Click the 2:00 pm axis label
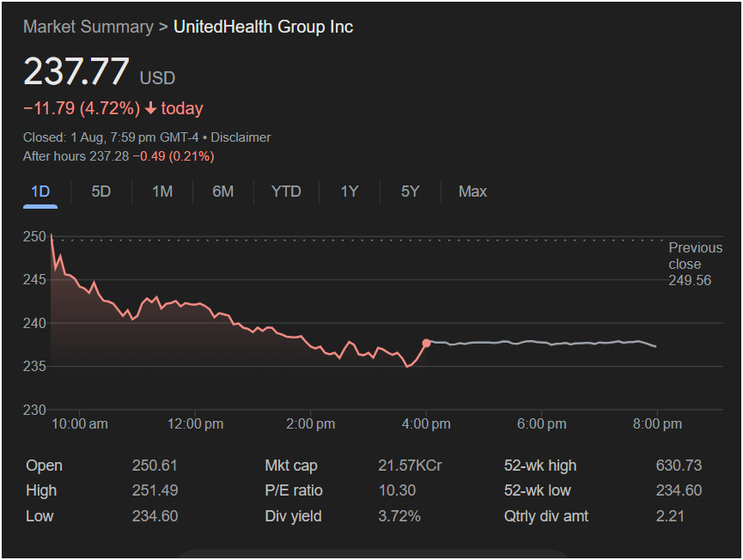Image resolution: width=743 pixels, height=560 pixels. 311,424
